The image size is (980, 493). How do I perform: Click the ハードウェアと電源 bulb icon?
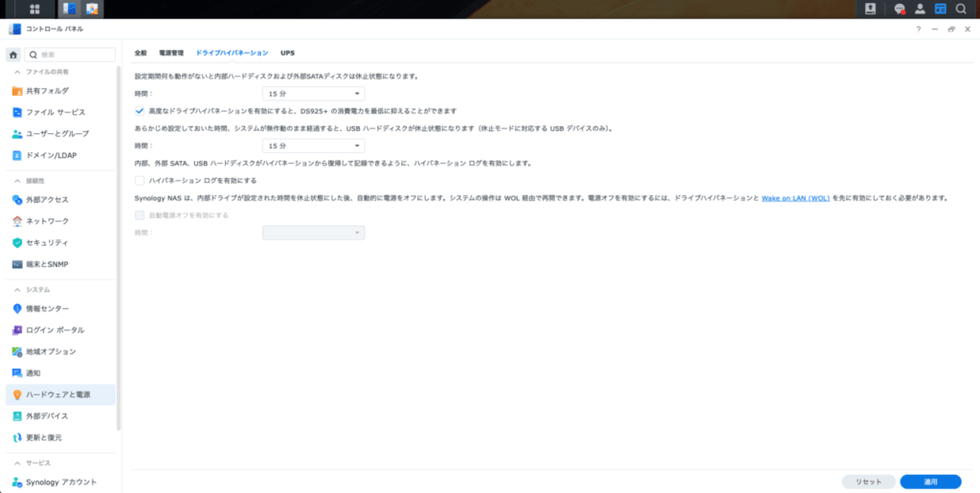tap(17, 395)
